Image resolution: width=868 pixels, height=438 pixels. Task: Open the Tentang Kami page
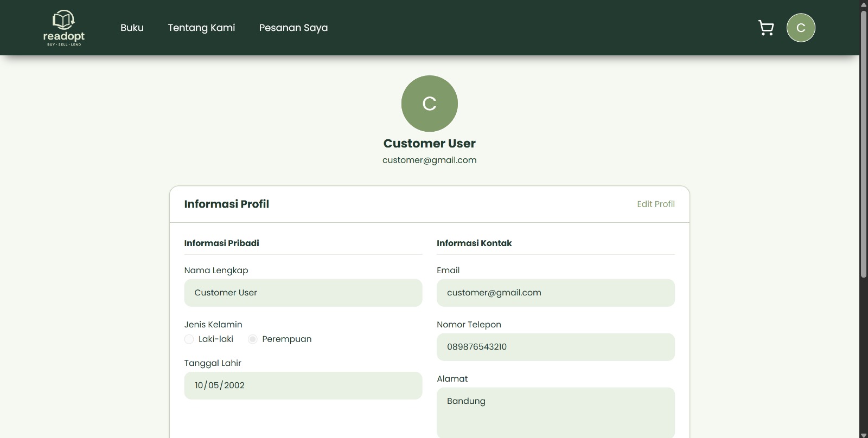201,28
